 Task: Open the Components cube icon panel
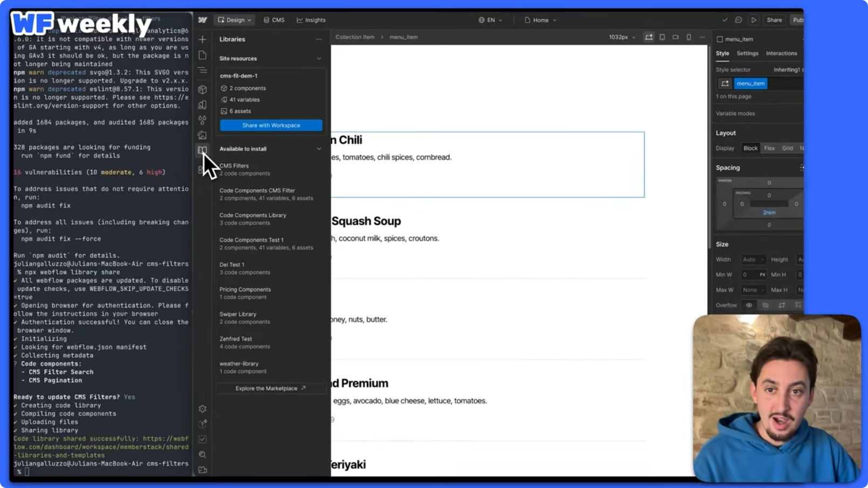(x=203, y=89)
